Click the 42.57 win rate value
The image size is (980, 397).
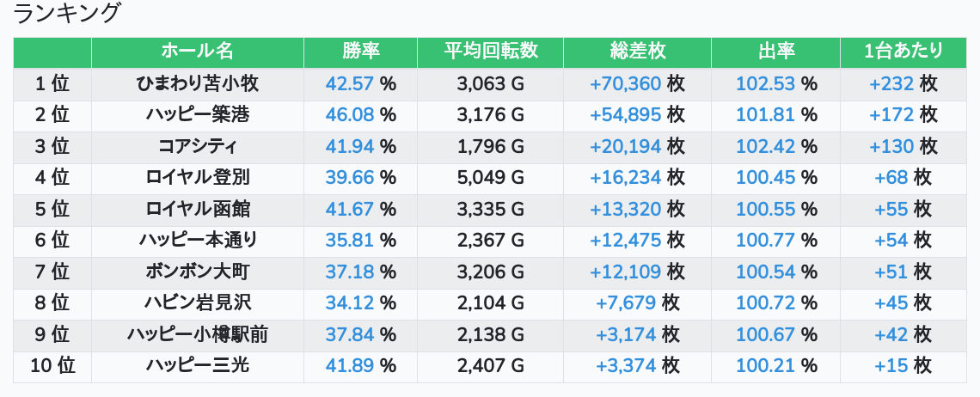pyautogui.click(x=350, y=84)
